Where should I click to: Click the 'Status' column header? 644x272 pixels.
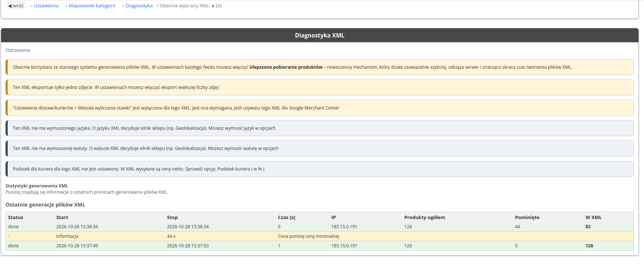point(15,218)
